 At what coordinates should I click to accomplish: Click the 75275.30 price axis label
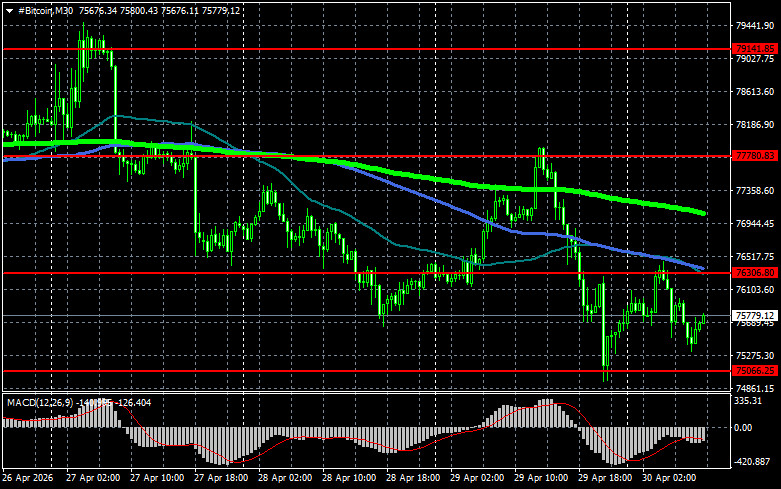coord(755,356)
